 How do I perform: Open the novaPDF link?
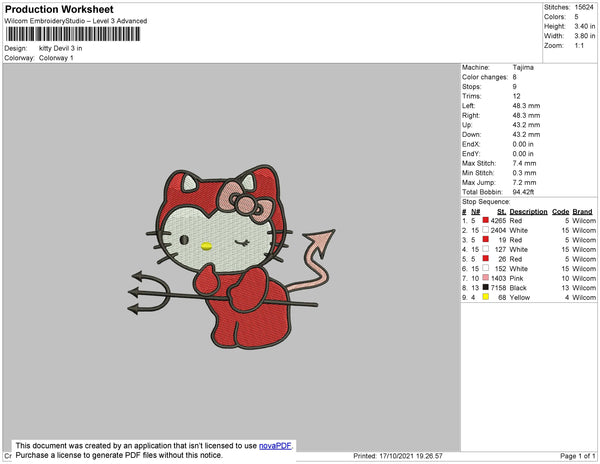pyautogui.click(x=275, y=446)
